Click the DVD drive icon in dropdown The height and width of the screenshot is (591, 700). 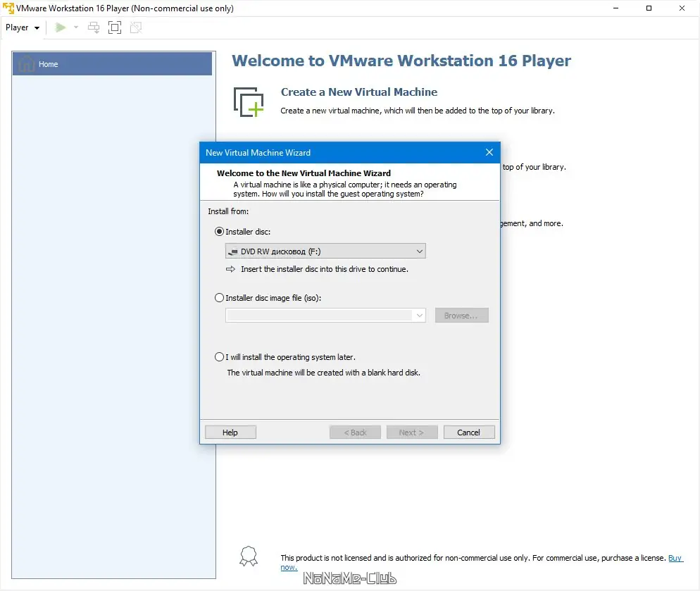232,251
